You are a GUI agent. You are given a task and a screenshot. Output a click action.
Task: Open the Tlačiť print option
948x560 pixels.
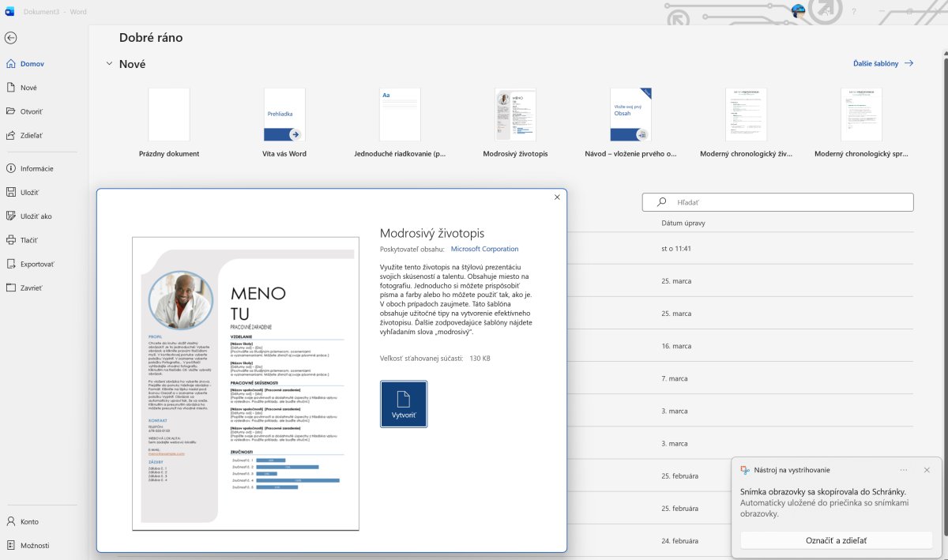tap(28, 239)
